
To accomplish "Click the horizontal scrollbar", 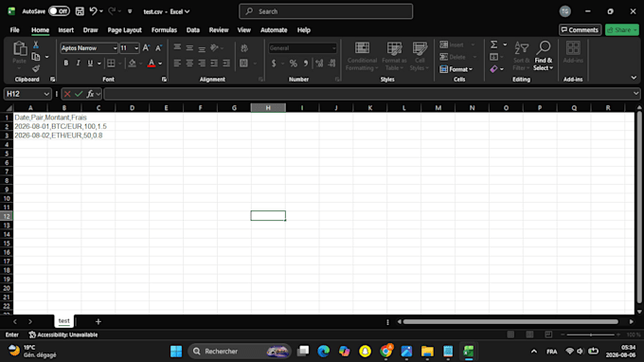I will pyautogui.click(x=510, y=322).
